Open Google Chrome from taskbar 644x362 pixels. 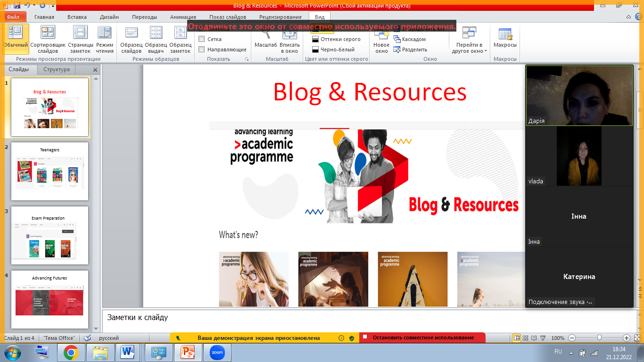(x=71, y=352)
